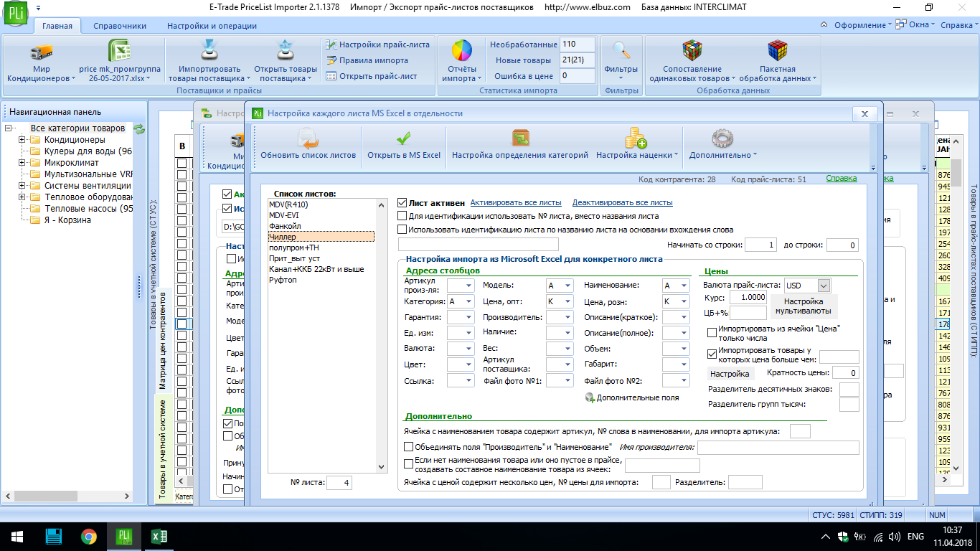This screenshot has height=551, width=980.
Task: Click Активировать все листы link
Action: 516,203
